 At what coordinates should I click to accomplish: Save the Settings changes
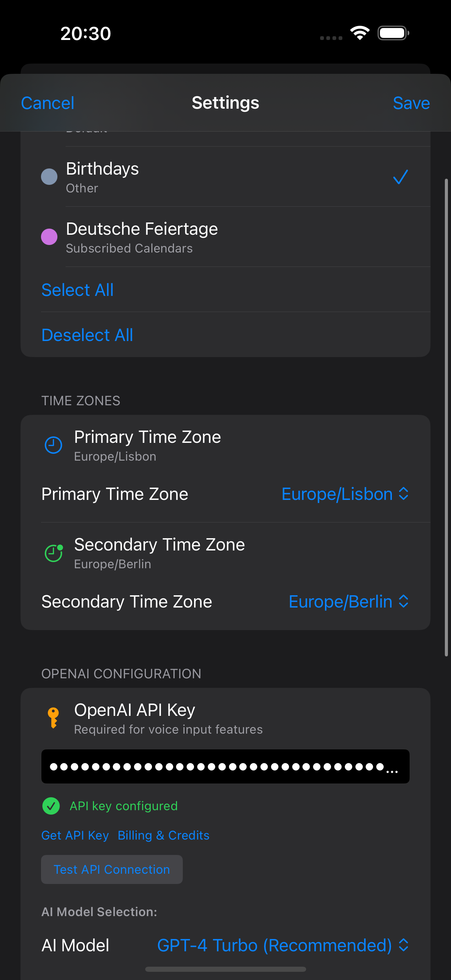coord(411,103)
